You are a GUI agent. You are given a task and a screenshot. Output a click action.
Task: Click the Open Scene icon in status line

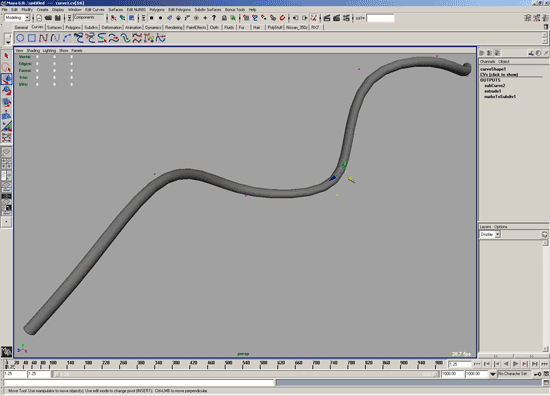(x=48, y=18)
